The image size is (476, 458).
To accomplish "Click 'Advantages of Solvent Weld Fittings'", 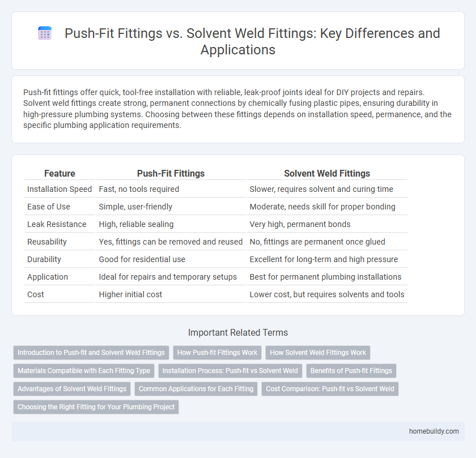I will (x=71, y=389).
